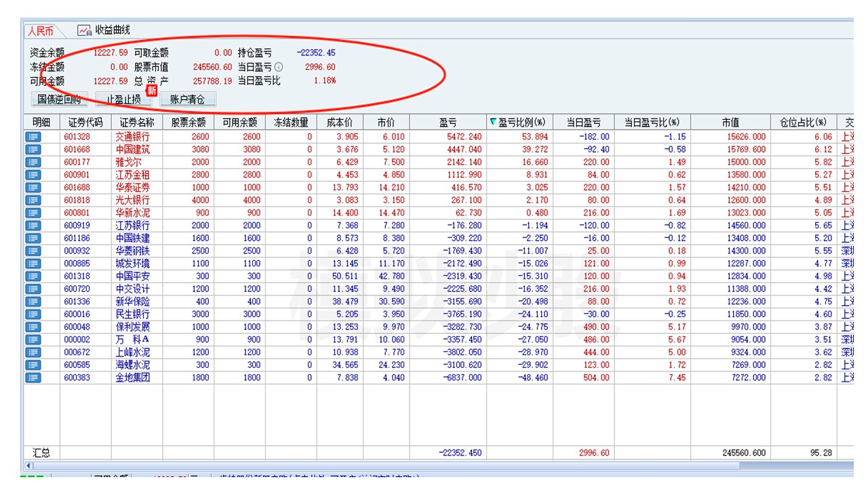868x488 pixels.
Task: Open the detail icon for 民生银行
Action: click(33, 314)
